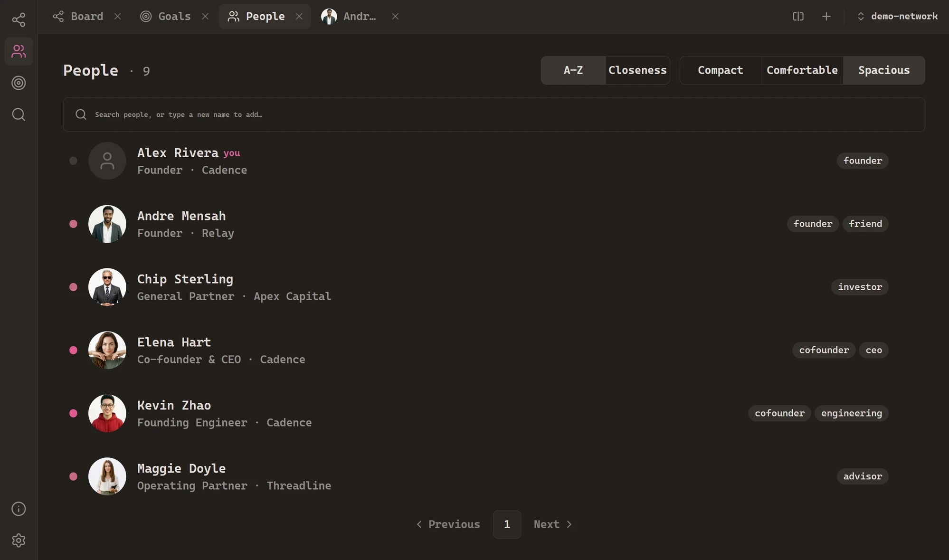Click the pink dot beside Maggie Doyle
Screen dimensions: 949x560
[x=73, y=476]
